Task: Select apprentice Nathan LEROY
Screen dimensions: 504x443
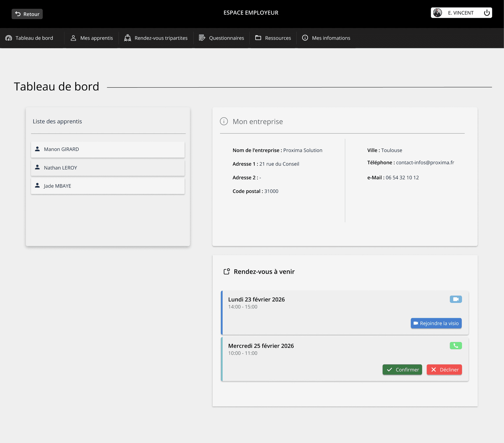Action: [108, 168]
